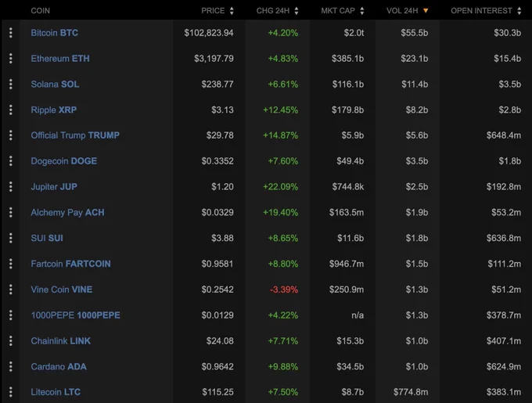Sort by the MKT CAP column
The height and width of the screenshot is (403, 532).
343,11
